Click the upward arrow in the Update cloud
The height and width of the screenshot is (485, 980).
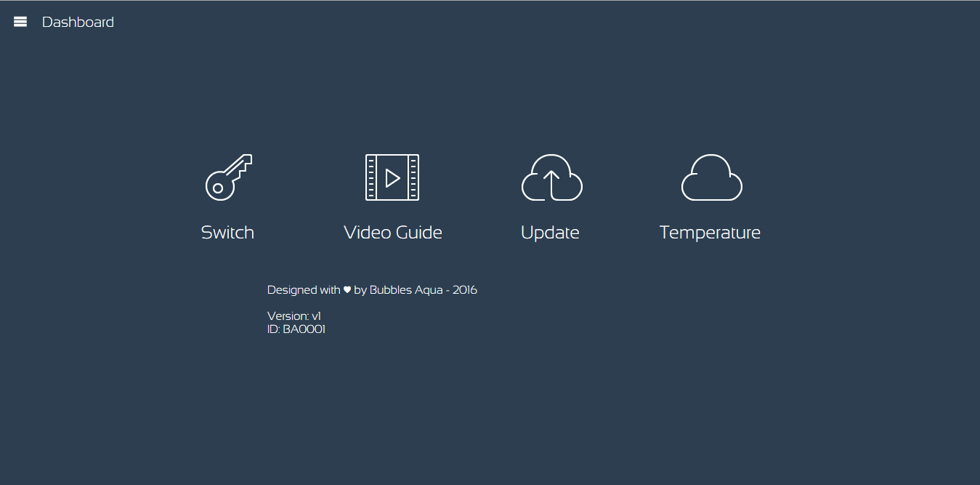coord(551,180)
